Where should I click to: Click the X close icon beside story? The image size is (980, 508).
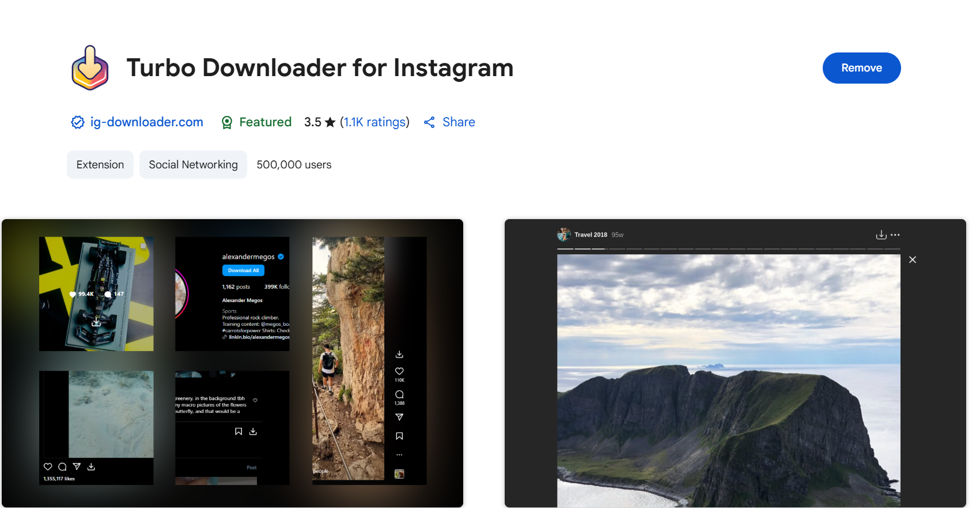pyautogui.click(x=913, y=260)
